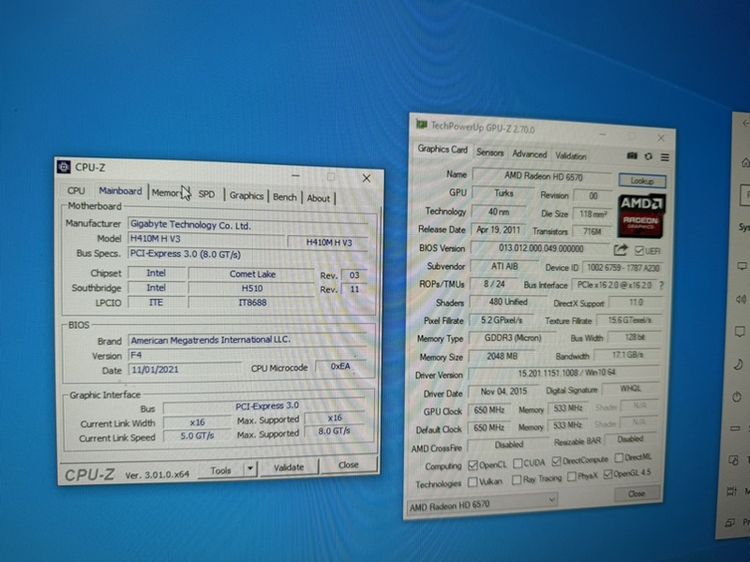Click the BIOS Date 11/01/2021 value
750x562 pixels.
tap(185, 369)
